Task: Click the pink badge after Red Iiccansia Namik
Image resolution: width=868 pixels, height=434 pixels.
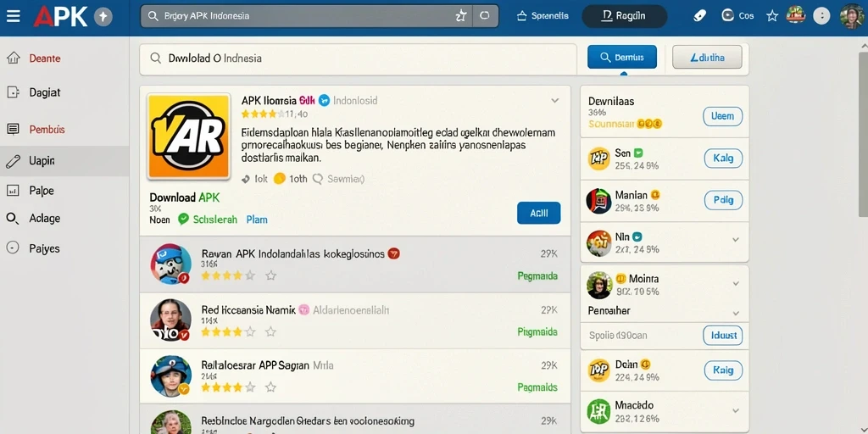Action: pos(303,310)
